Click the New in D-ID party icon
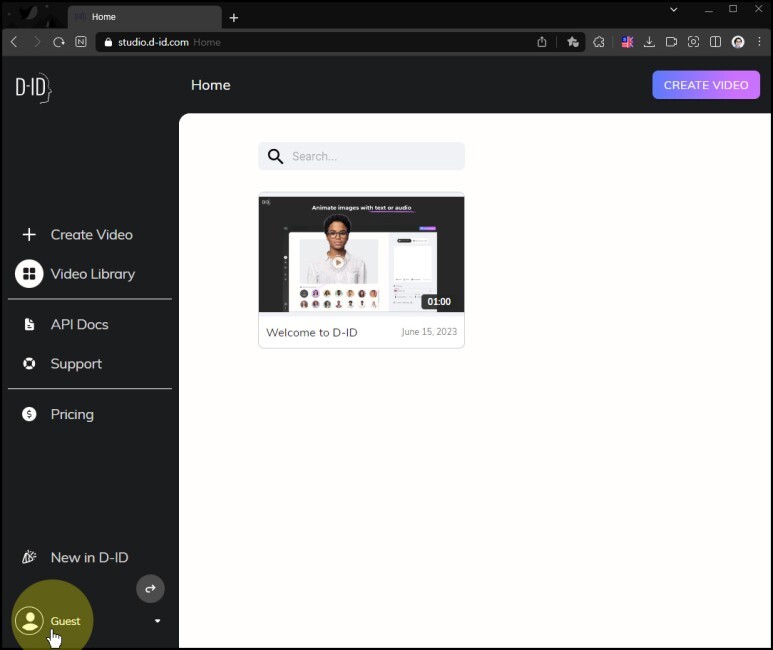The width and height of the screenshot is (773, 650). click(29, 557)
